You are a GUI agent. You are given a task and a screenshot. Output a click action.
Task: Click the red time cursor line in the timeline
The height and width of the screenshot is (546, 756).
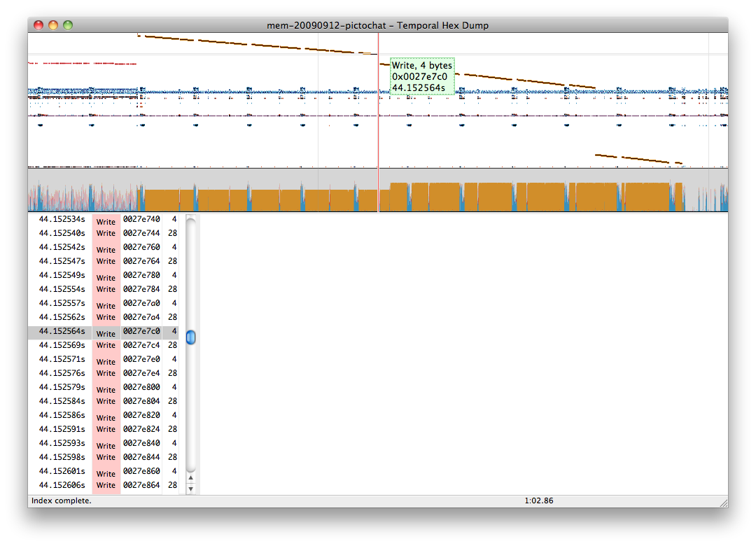(x=379, y=122)
